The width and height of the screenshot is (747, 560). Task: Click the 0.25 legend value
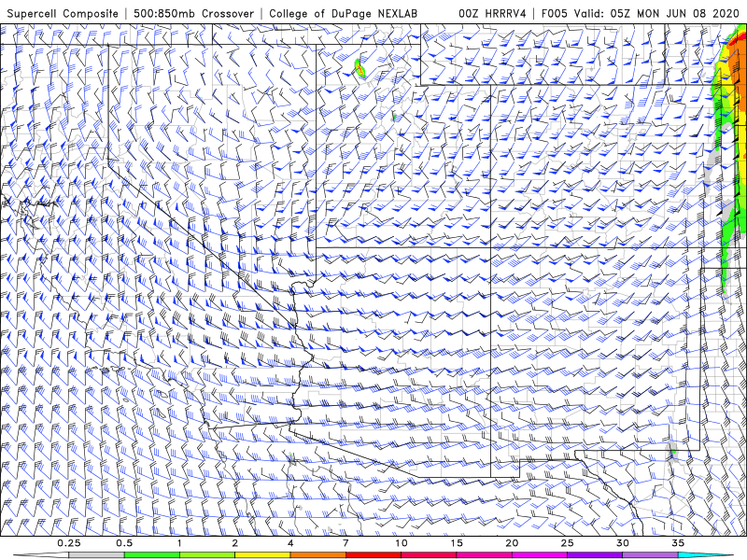pyautogui.click(x=68, y=543)
